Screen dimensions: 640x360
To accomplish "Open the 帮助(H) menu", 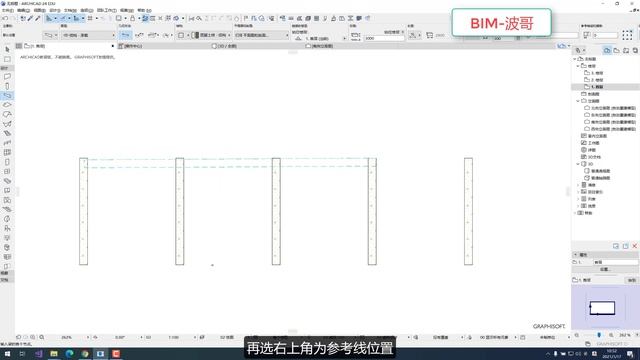I will (144, 10).
